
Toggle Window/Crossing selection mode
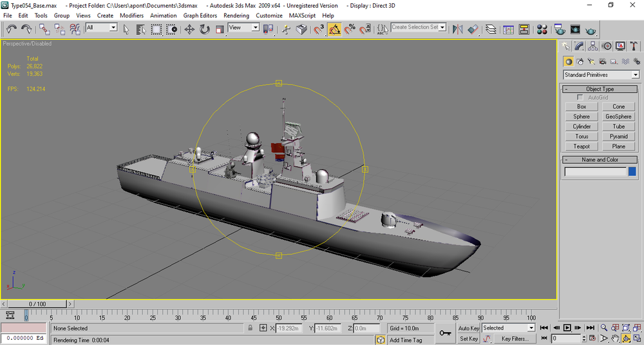pos(171,29)
